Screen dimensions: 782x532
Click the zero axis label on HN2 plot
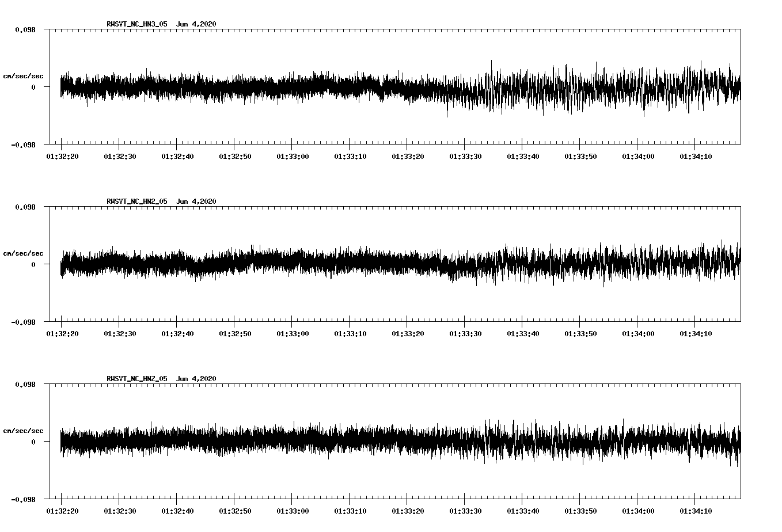pos(33,264)
